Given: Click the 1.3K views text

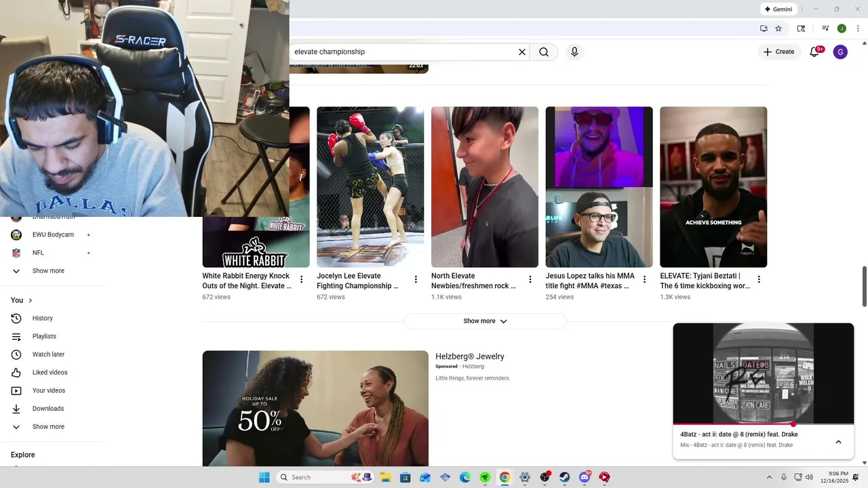Looking at the screenshot, I should [x=675, y=297].
